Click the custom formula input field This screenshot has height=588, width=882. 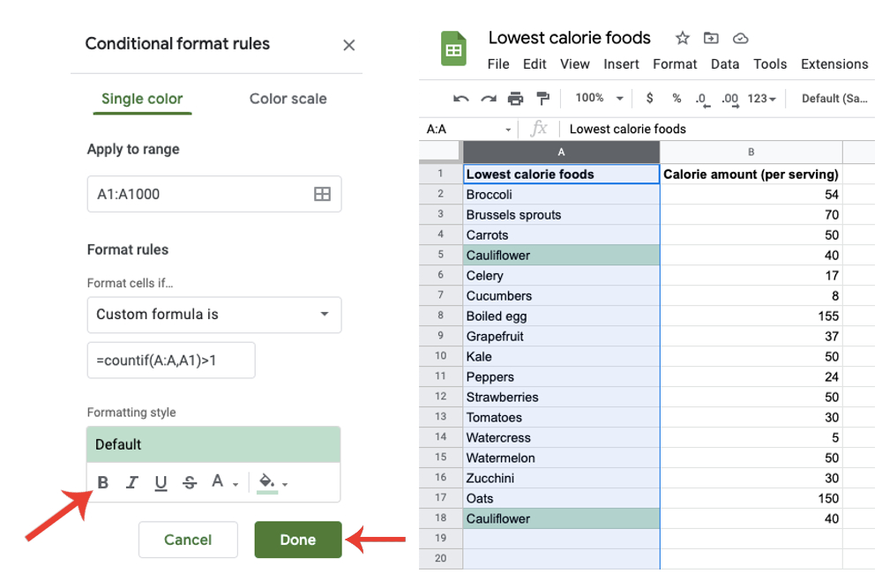(171, 360)
